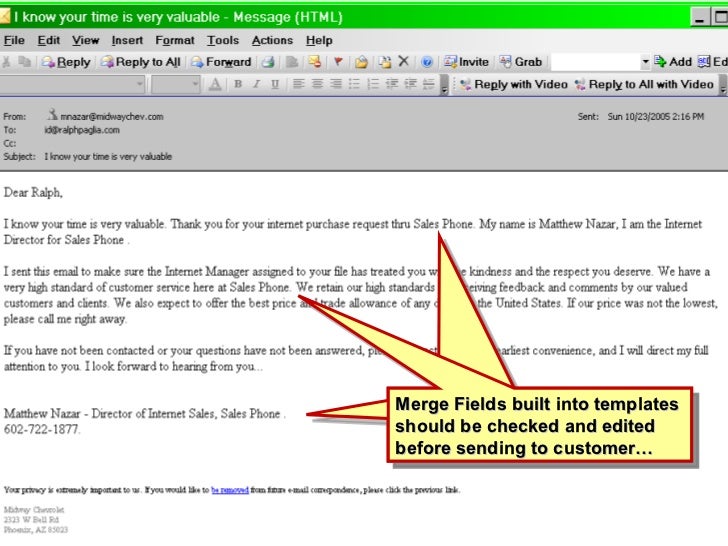
Task: Click Reply to All with Video
Action: pyautogui.click(x=644, y=84)
